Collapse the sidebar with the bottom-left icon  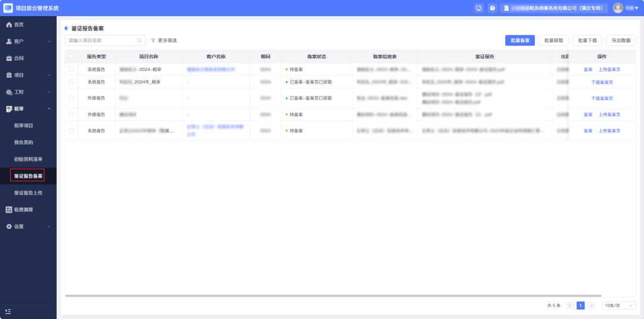click(x=8, y=312)
